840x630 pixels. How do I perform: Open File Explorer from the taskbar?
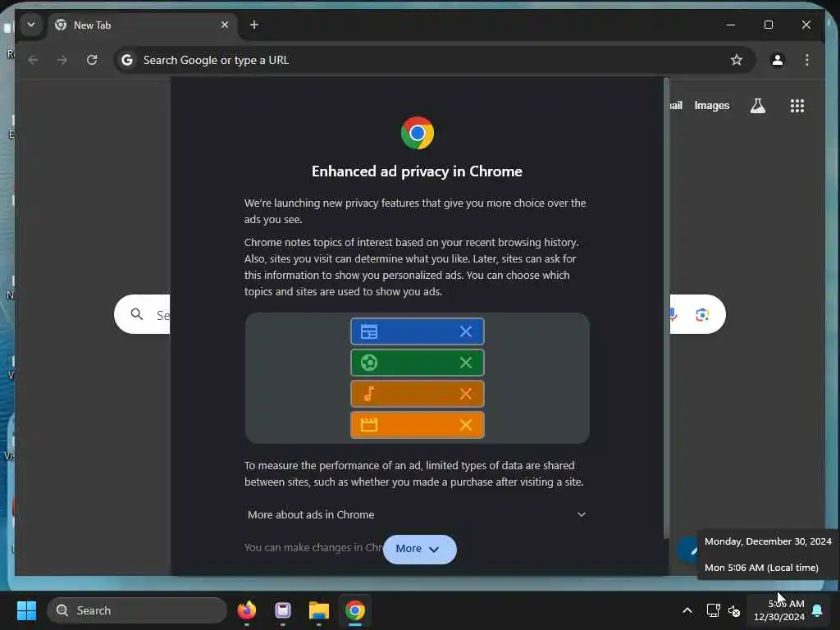tap(319, 610)
